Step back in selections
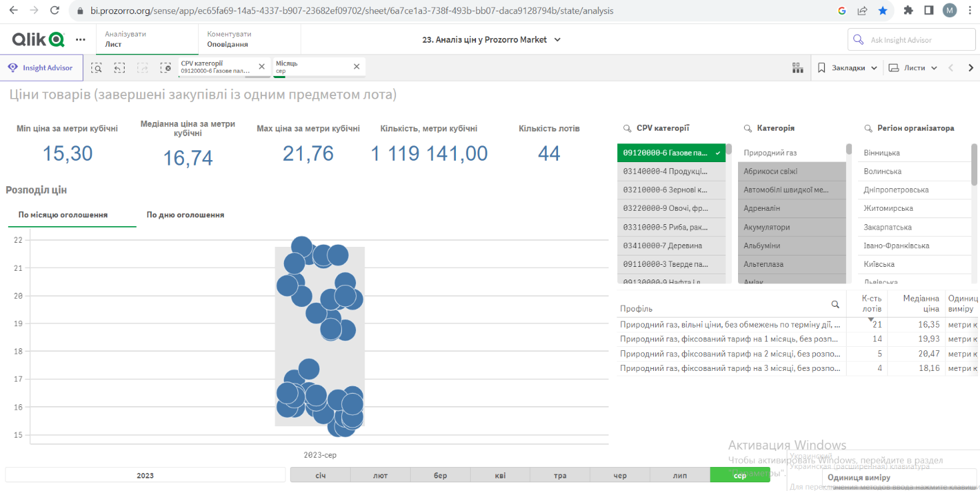This screenshot has width=980, height=491. pyautogui.click(x=119, y=67)
